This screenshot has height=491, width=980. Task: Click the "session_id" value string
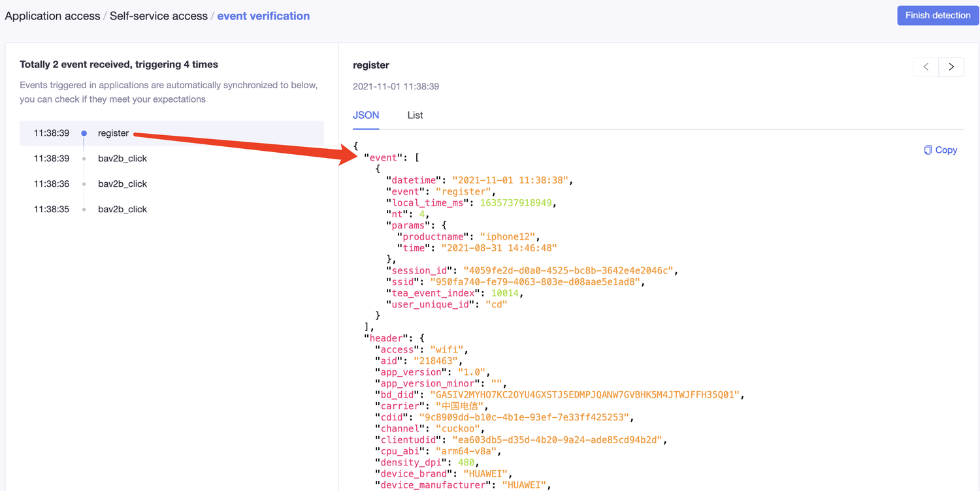[x=570, y=271]
